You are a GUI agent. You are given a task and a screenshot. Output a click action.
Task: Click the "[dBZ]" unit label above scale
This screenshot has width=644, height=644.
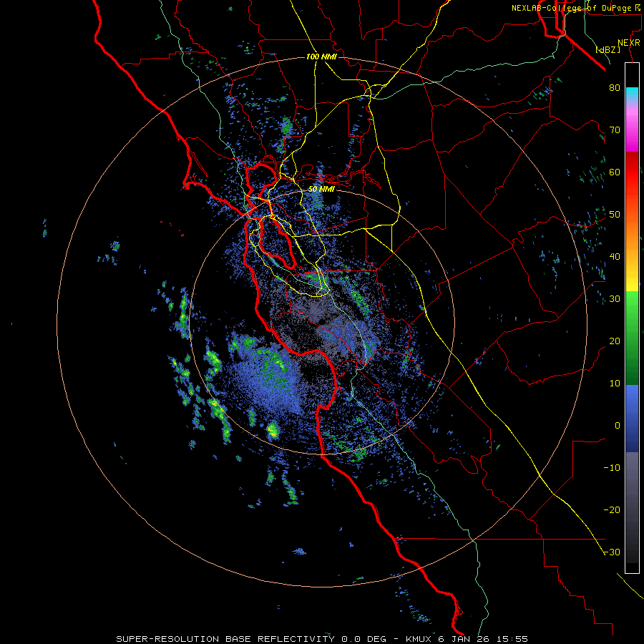pos(608,50)
